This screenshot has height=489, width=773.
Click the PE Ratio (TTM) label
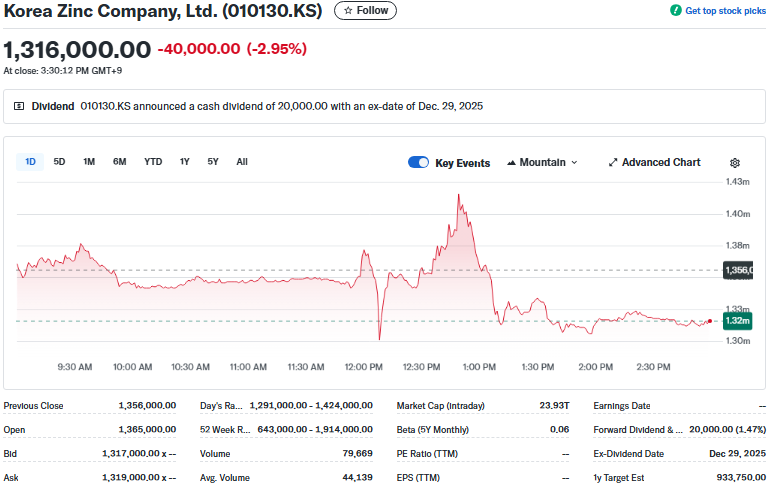point(427,454)
